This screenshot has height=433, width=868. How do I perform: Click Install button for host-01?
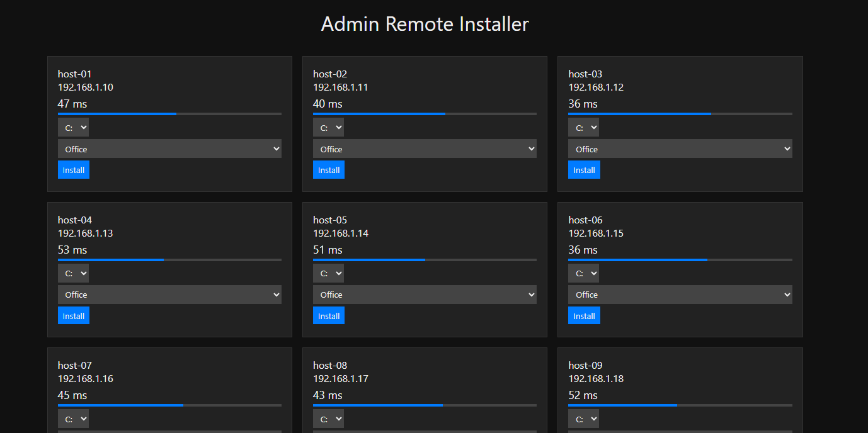(x=73, y=170)
